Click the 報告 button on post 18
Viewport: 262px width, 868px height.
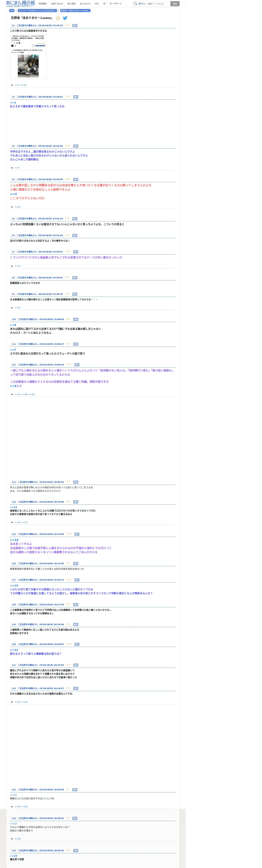click(76, 605)
